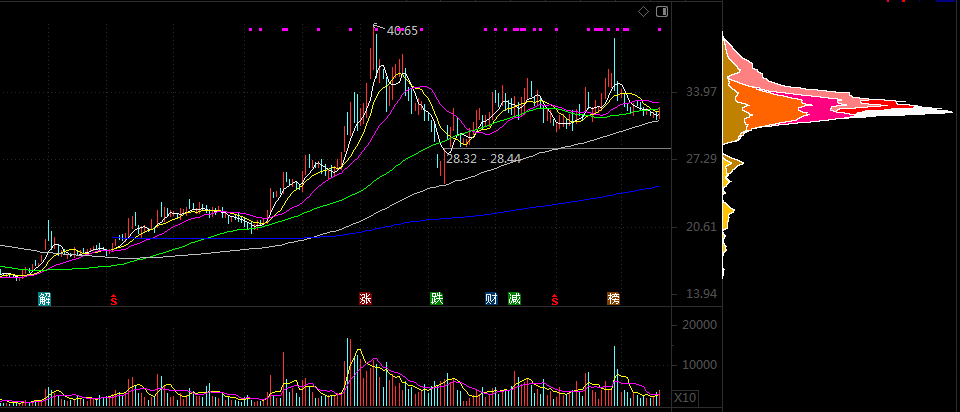Screen dimensions: 960x412
Task: Click the 10000 volume axis label
Action: point(699,365)
